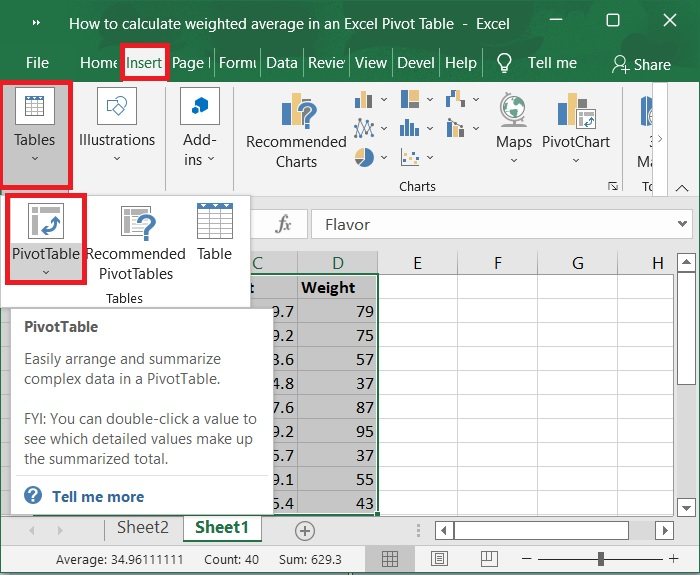Viewport: 700px width, 575px height.
Task: Open the Help tab
Action: pyautogui.click(x=461, y=63)
